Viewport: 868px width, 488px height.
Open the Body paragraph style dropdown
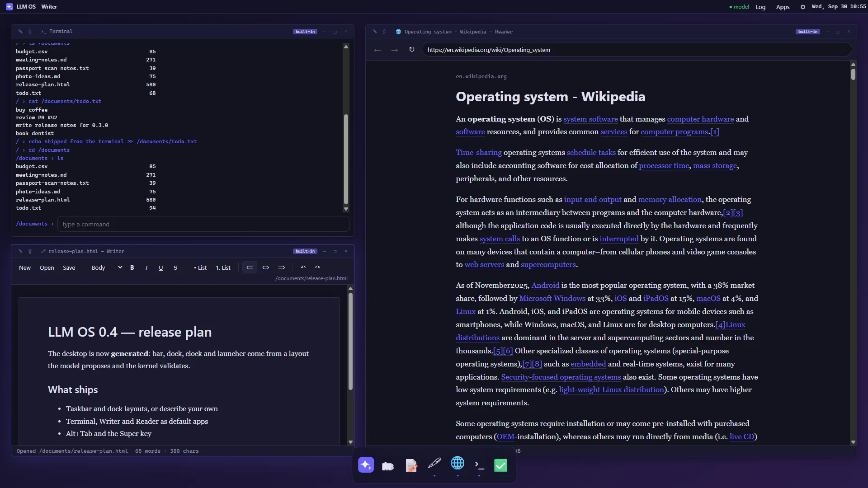point(106,268)
